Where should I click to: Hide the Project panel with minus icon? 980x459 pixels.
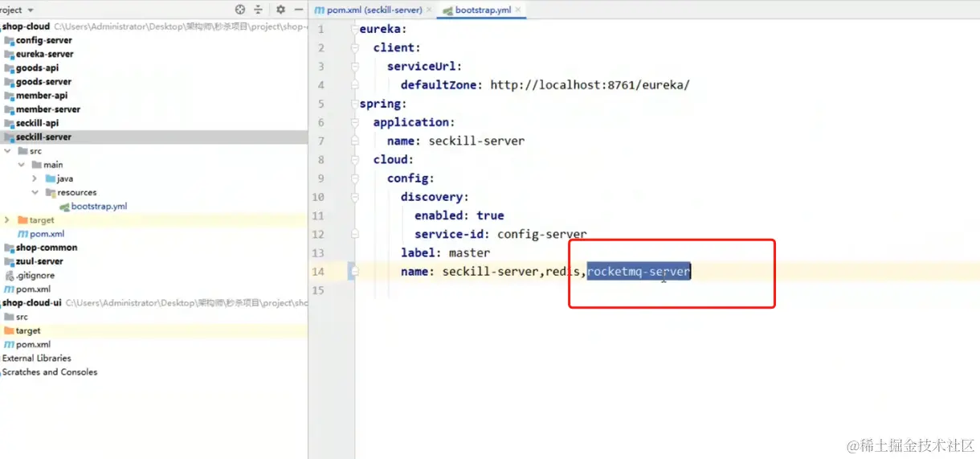point(299,10)
